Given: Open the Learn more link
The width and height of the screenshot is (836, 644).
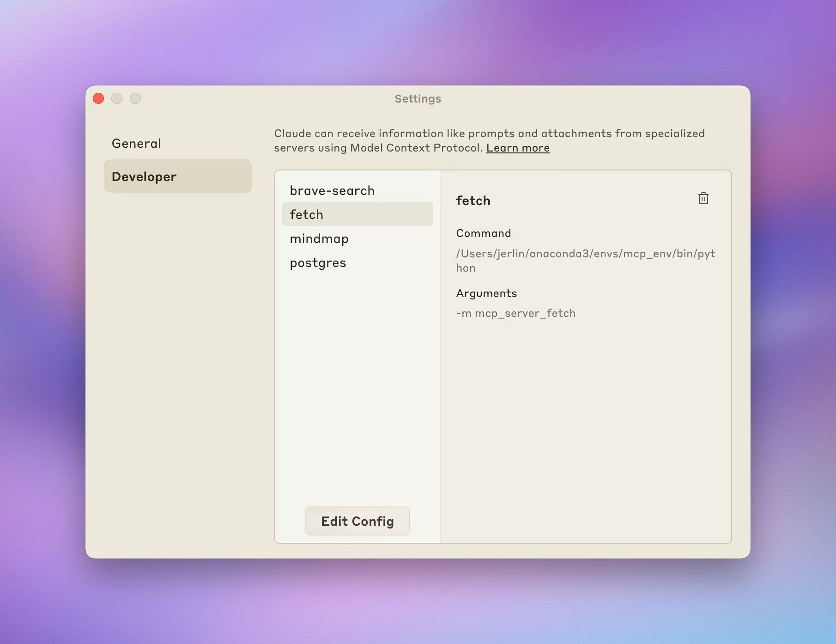Looking at the screenshot, I should click(518, 148).
